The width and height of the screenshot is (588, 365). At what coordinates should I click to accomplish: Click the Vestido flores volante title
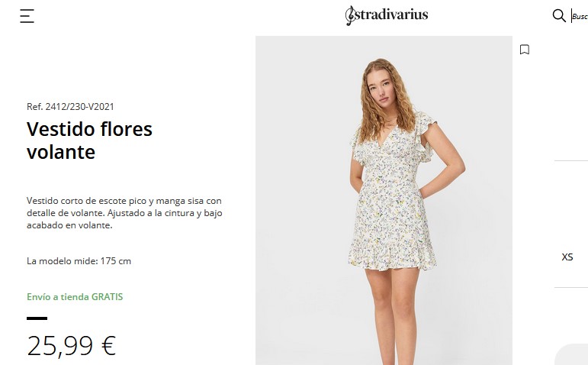point(89,141)
